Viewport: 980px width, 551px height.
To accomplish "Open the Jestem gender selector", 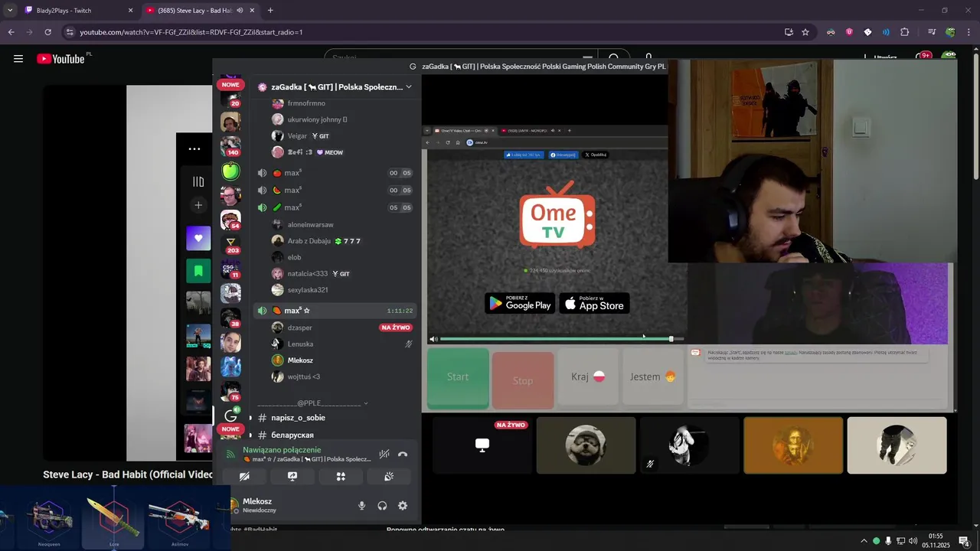I will [x=653, y=377].
